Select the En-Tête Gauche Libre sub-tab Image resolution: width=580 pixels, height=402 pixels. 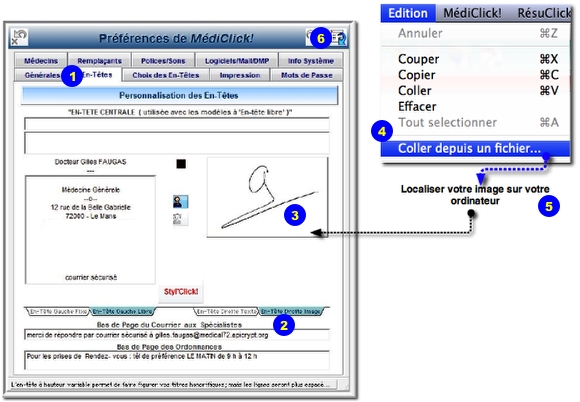tap(122, 312)
